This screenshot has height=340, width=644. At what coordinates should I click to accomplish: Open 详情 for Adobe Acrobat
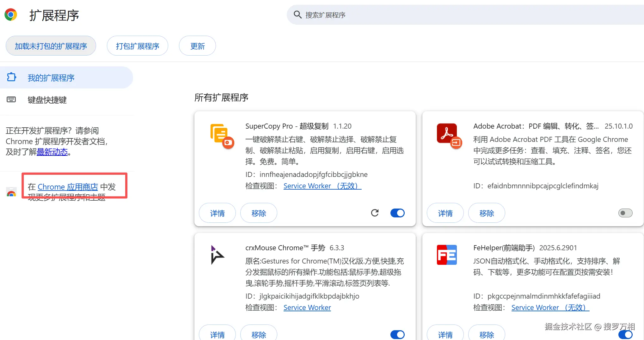point(445,213)
